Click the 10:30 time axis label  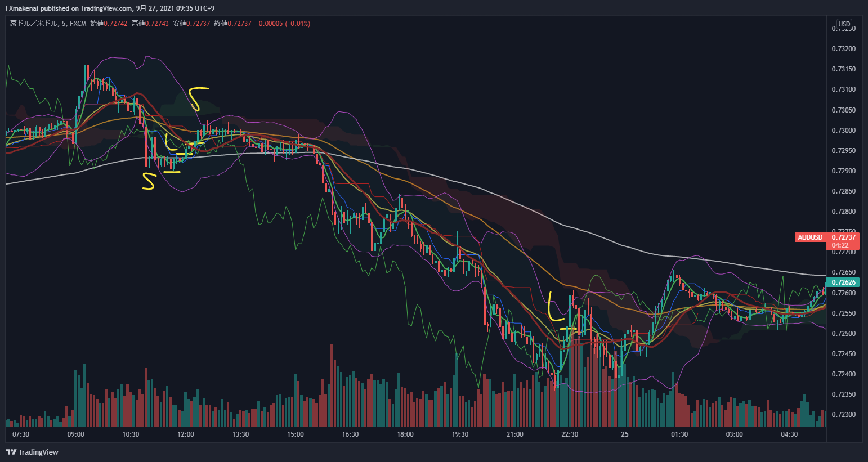pyautogui.click(x=131, y=434)
